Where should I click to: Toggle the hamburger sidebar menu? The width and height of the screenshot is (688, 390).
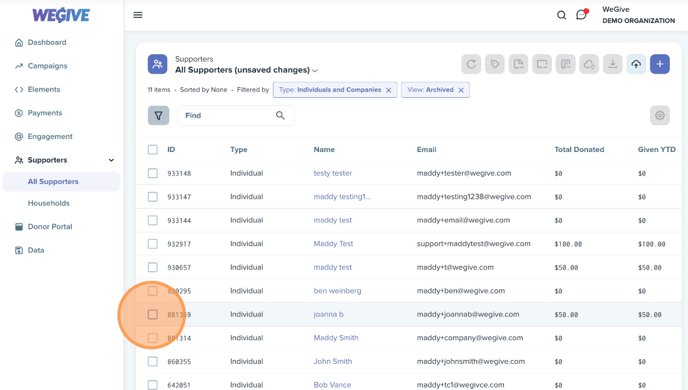138,15
